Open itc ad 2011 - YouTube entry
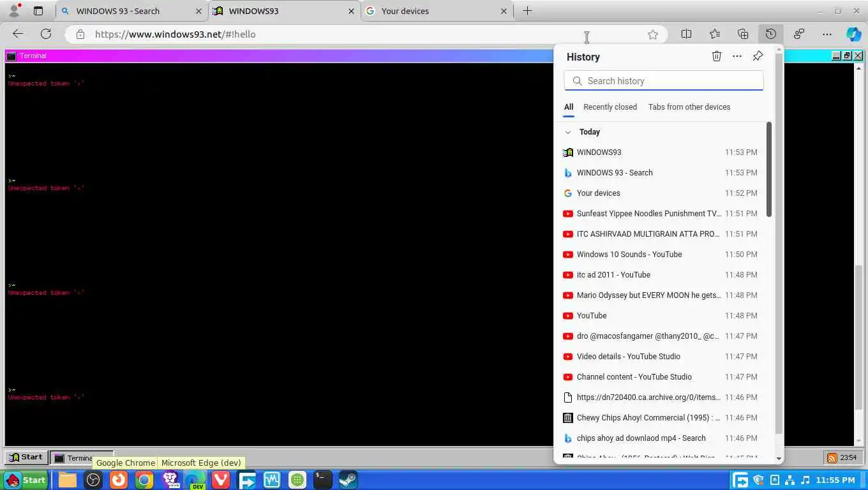This screenshot has height=490, width=868. (x=660, y=275)
